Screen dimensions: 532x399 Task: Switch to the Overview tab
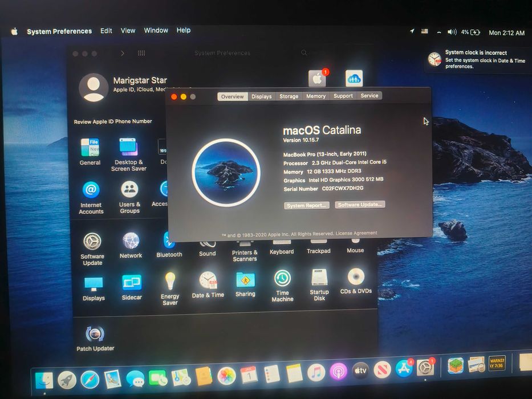[233, 96]
